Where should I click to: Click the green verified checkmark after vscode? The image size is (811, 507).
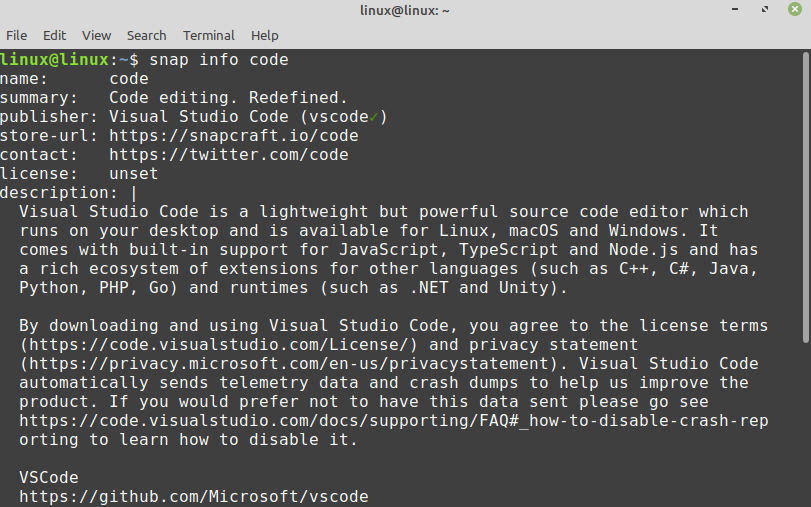[373, 117]
